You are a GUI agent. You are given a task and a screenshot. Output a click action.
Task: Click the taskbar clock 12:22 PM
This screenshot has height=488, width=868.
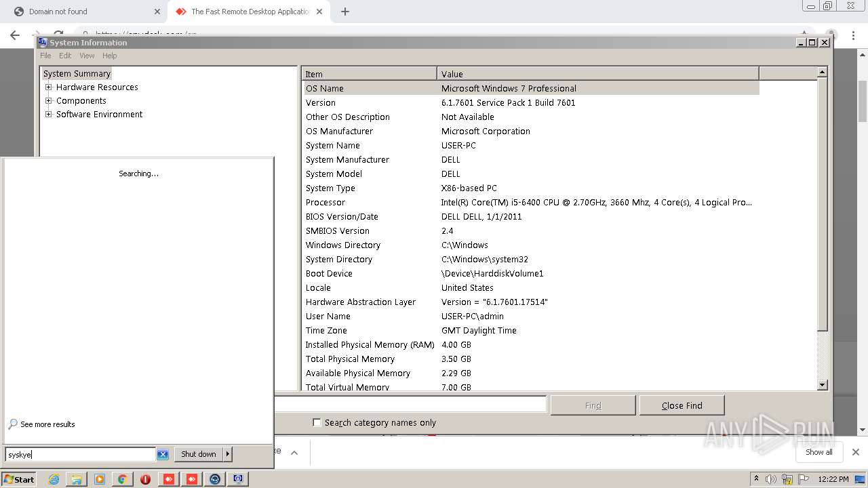pos(833,479)
